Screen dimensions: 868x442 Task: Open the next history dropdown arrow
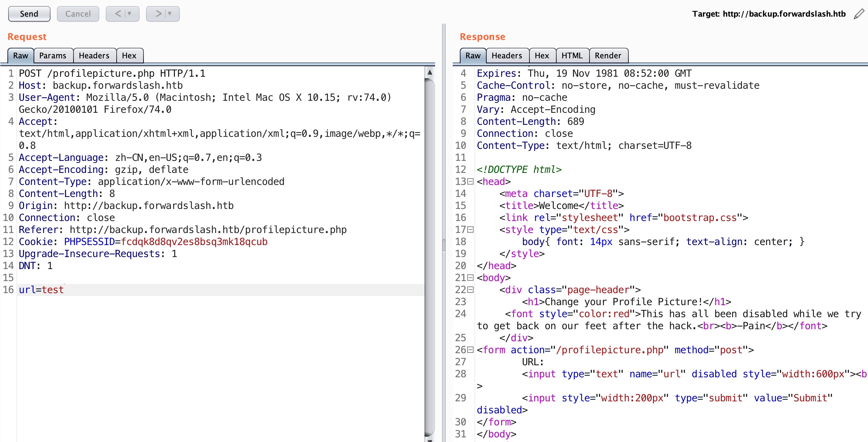pos(170,14)
